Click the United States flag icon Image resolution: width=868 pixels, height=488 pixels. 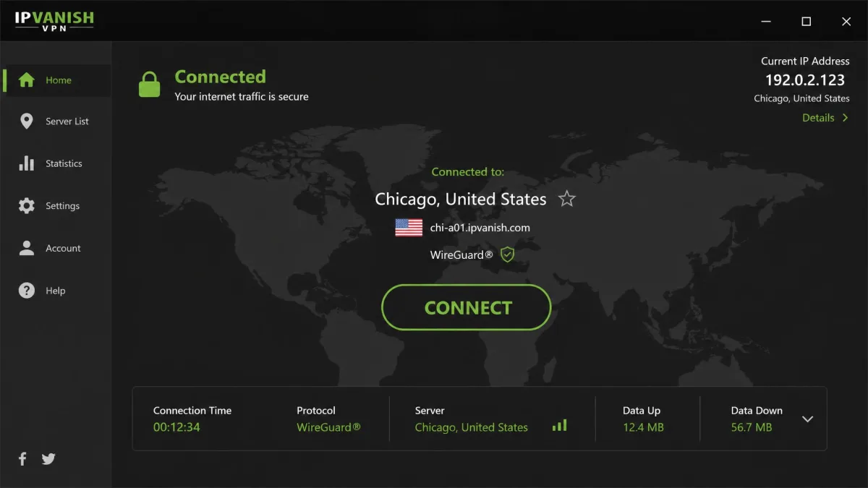(409, 228)
